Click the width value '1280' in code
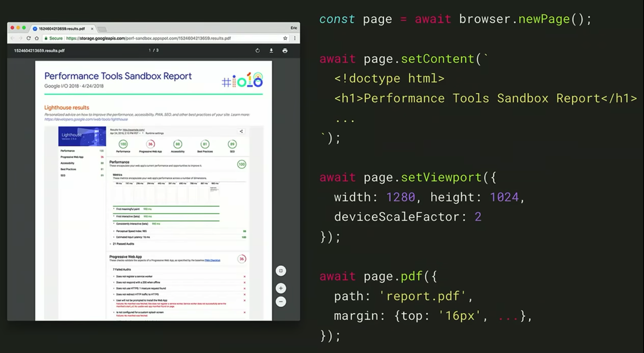Image resolution: width=644 pixels, height=353 pixels. [401, 197]
